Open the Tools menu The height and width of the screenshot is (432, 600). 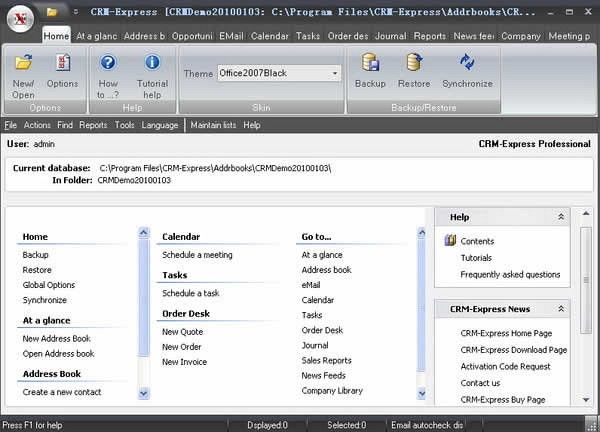tap(124, 125)
